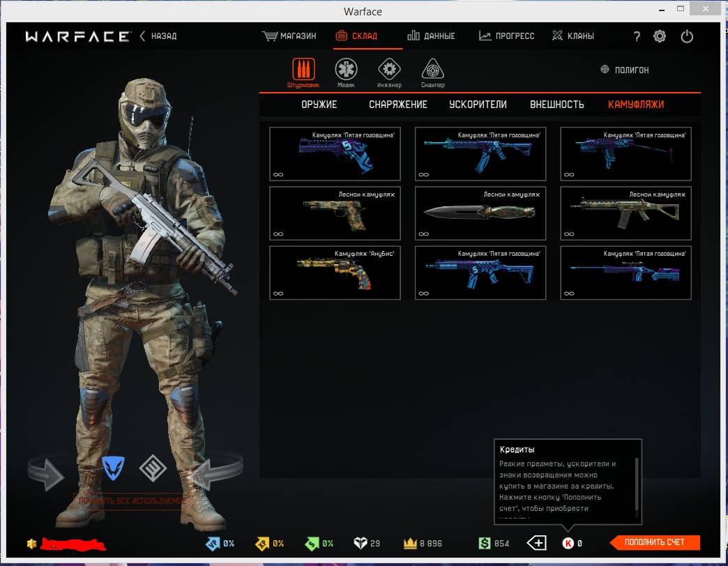Click the Warface logo
The width and height of the screenshot is (728, 566).
(x=78, y=37)
